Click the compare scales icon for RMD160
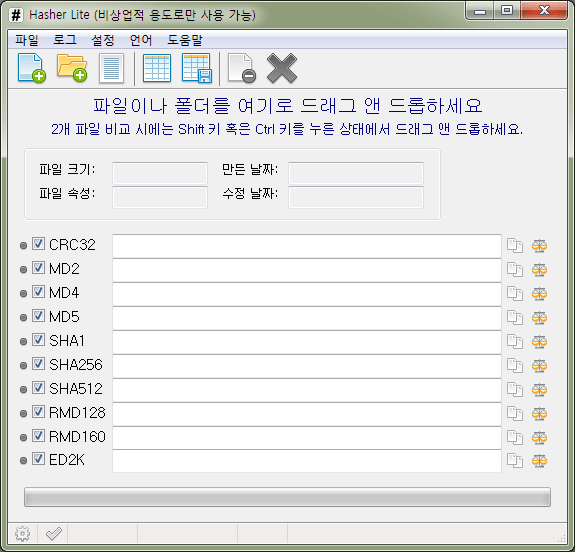575x552 pixels. click(539, 437)
